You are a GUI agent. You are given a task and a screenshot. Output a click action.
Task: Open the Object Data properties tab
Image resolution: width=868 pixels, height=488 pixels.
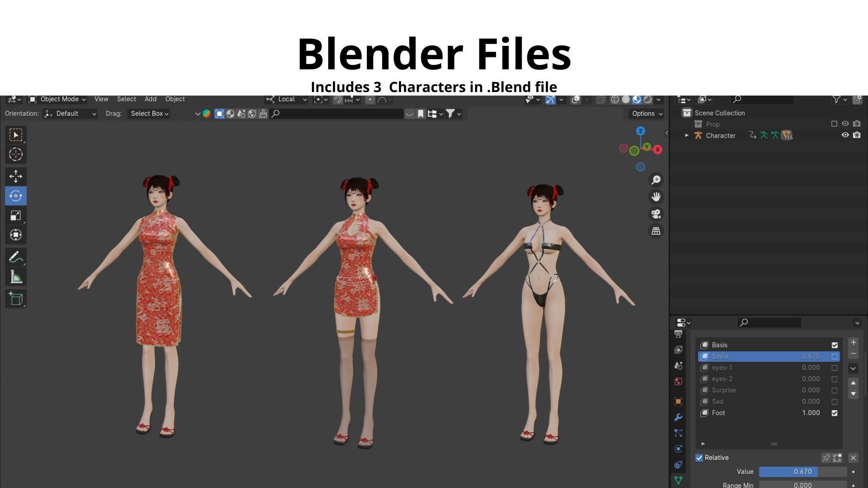coord(678,480)
